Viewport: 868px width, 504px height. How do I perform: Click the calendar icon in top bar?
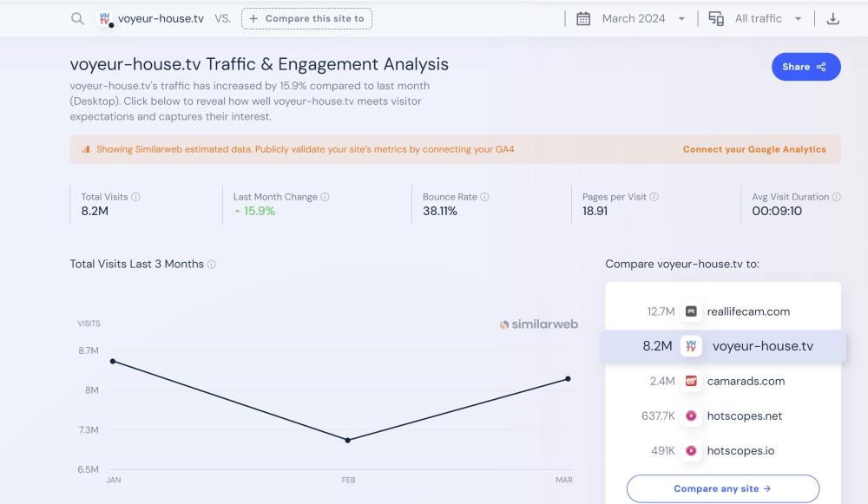583,19
